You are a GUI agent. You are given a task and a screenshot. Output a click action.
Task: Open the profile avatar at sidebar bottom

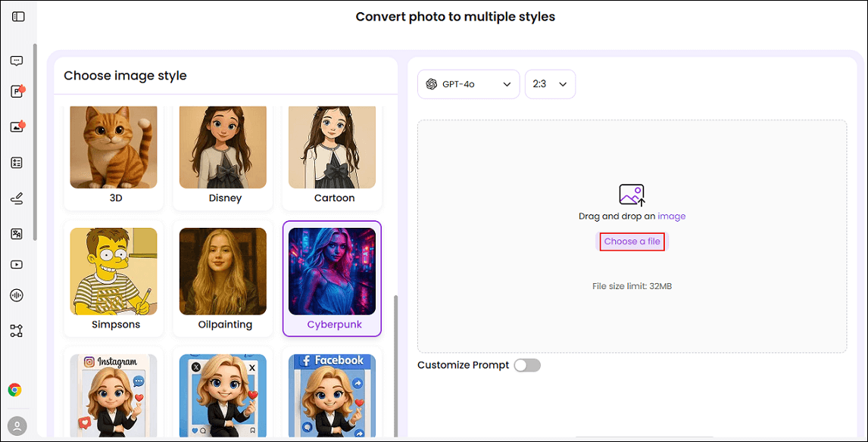coord(16,425)
